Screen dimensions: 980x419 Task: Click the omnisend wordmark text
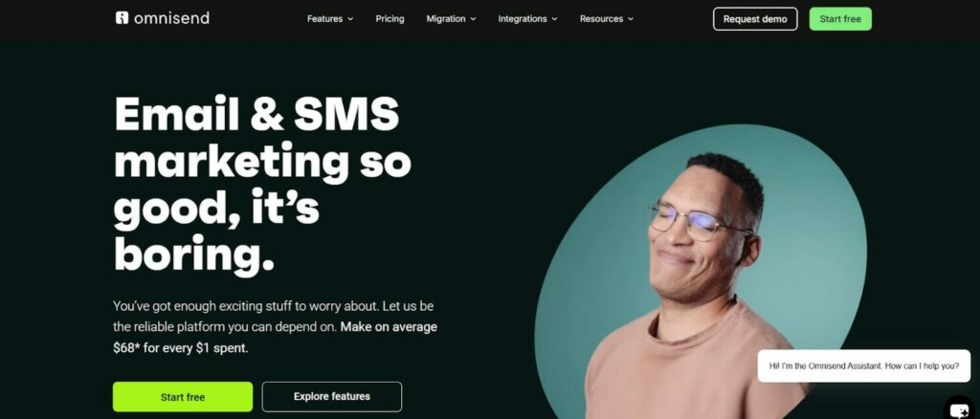point(171,18)
